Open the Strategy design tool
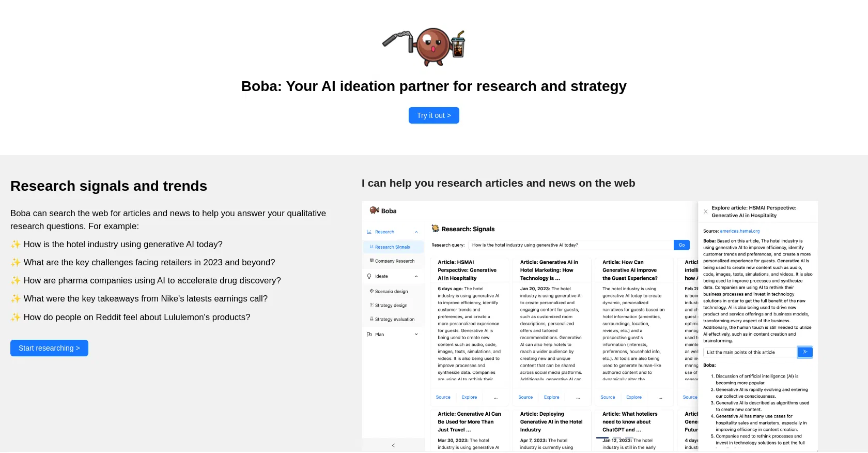 (x=389, y=305)
